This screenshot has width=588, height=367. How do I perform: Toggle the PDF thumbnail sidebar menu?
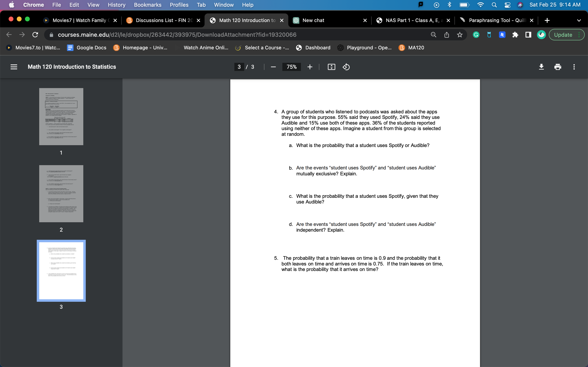(14, 67)
